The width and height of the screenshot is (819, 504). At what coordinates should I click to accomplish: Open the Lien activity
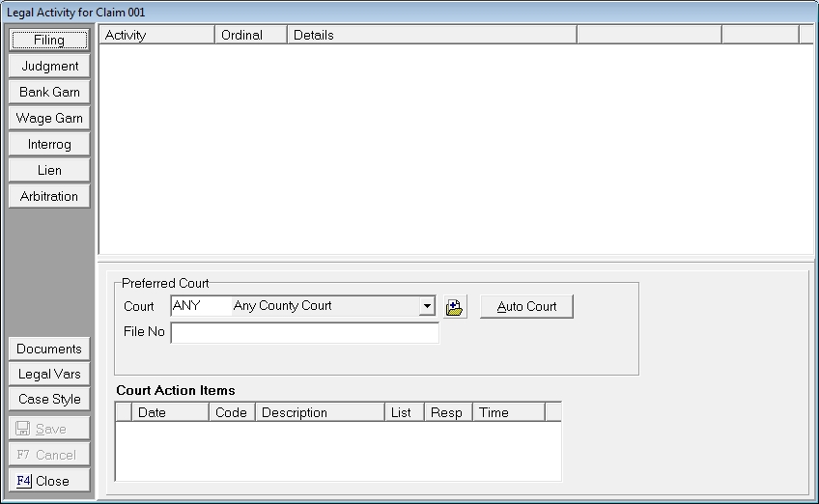click(49, 171)
